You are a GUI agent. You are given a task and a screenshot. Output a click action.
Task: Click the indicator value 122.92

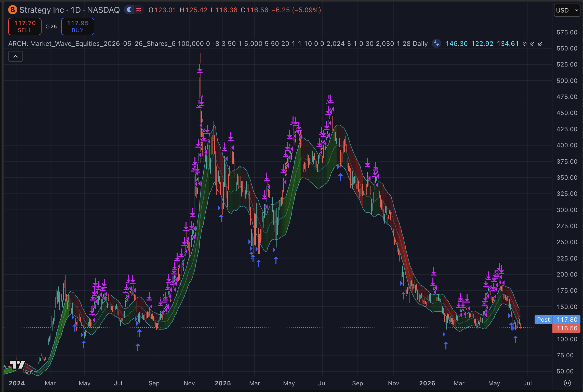tap(482, 44)
